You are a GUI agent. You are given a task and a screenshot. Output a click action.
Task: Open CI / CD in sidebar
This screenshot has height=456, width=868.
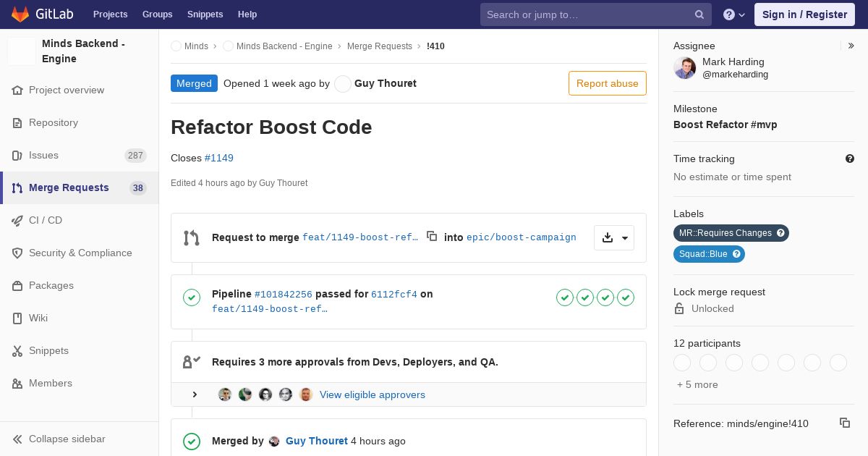80,220
